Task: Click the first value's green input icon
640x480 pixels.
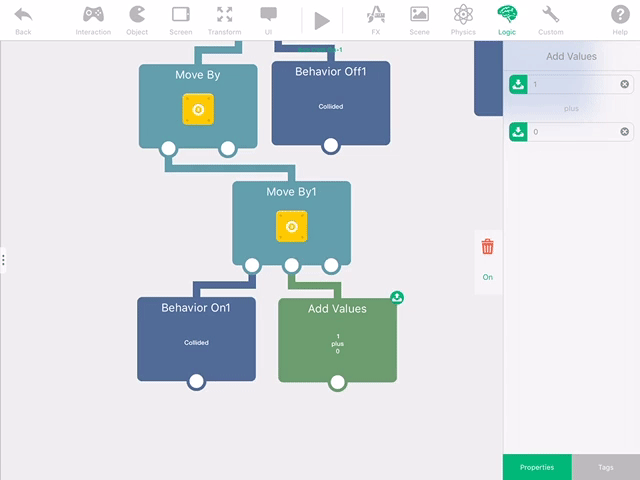Action: [518, 84]
